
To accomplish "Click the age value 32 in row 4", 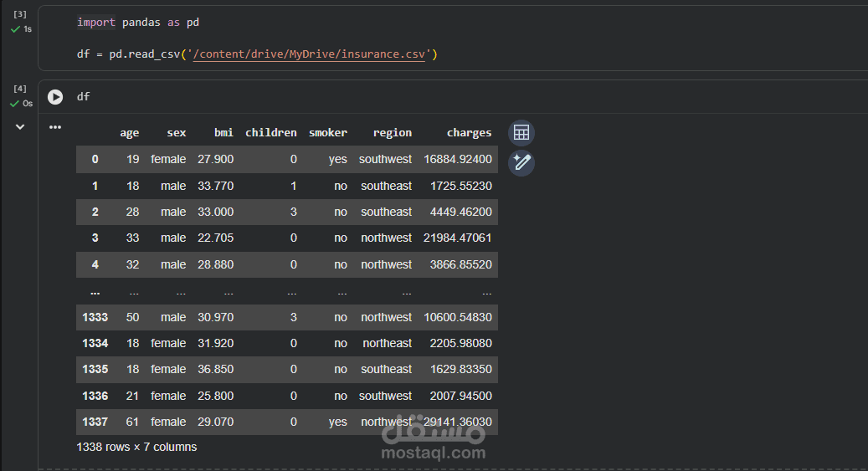I will [133, 264].
